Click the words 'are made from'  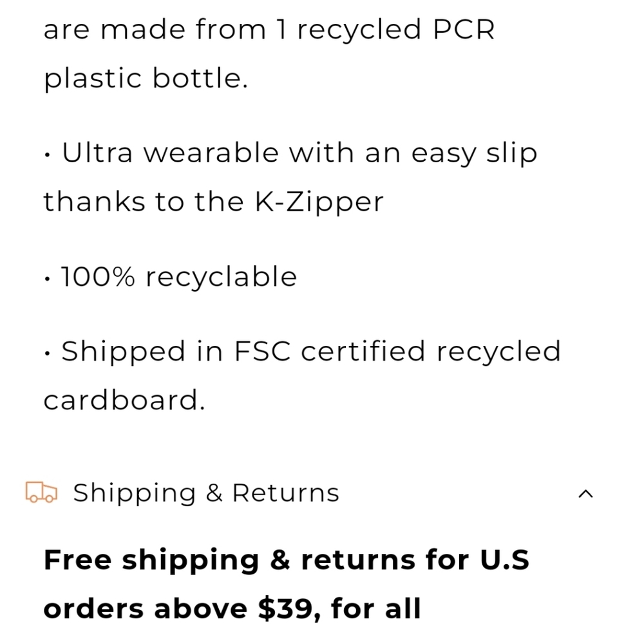coord(155,30)
